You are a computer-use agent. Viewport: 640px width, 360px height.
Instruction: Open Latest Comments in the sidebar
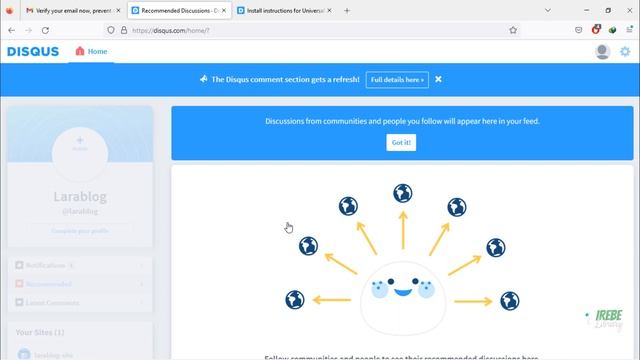[80, 303]
